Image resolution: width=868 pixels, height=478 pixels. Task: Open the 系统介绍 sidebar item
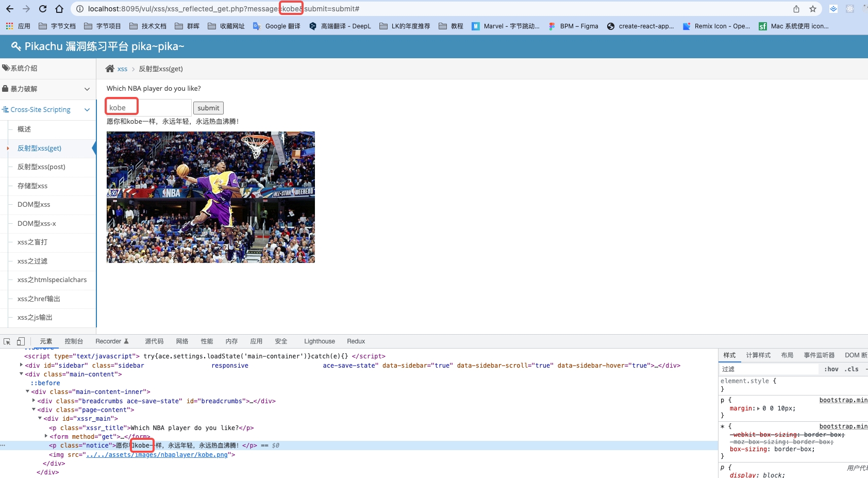pyautogui.click(x=48, y=69)
